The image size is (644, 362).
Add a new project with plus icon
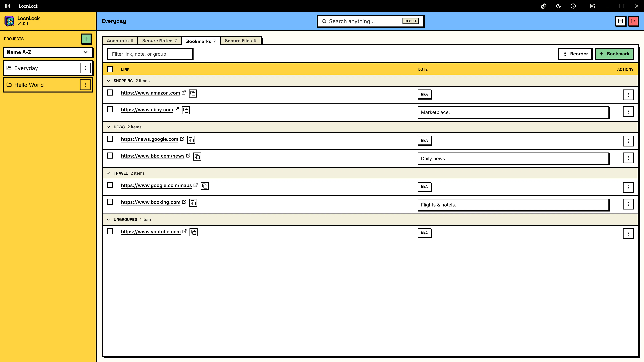tap(86, 39)
